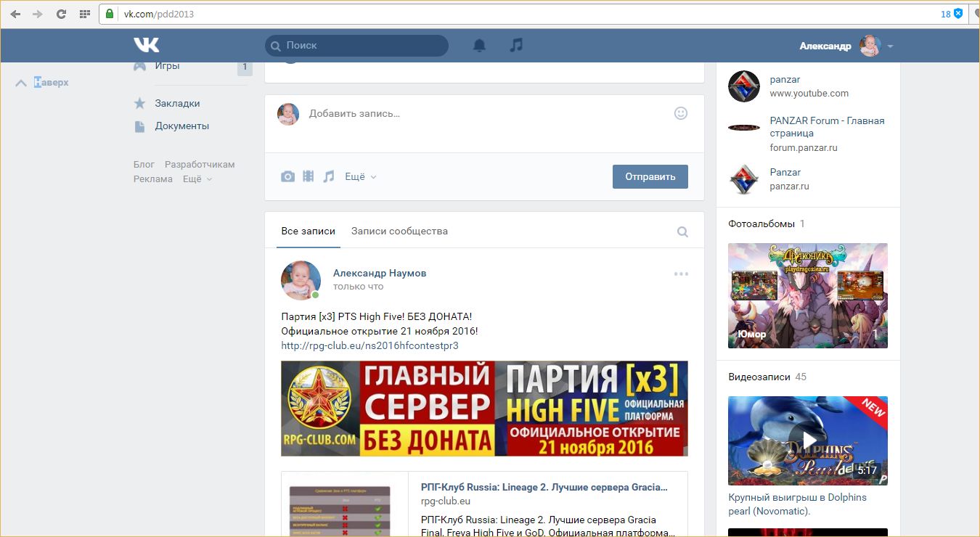Open Крупный выигрыш в Dolphins pearl link
The image size is (980, 537).
coord(797,504)
